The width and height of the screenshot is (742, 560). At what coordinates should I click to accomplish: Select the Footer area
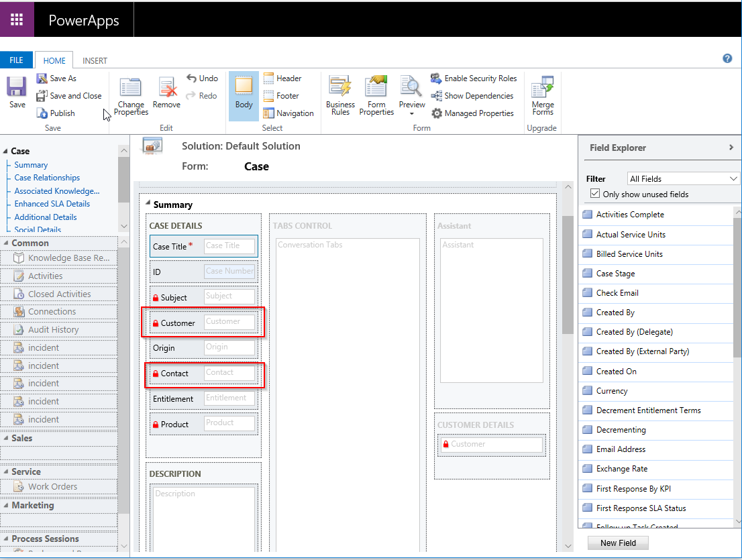pos(281,96)
